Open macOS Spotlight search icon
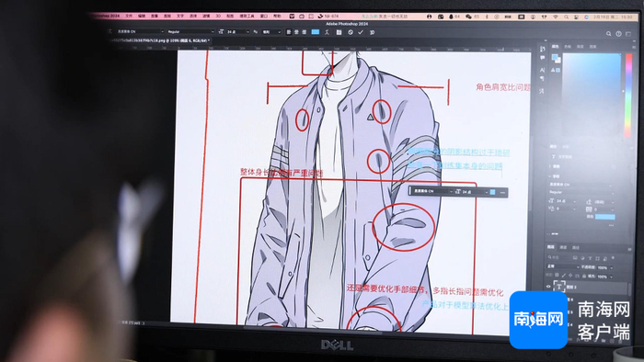This screenshot has height=362, width=644. [x=567, y=17]
